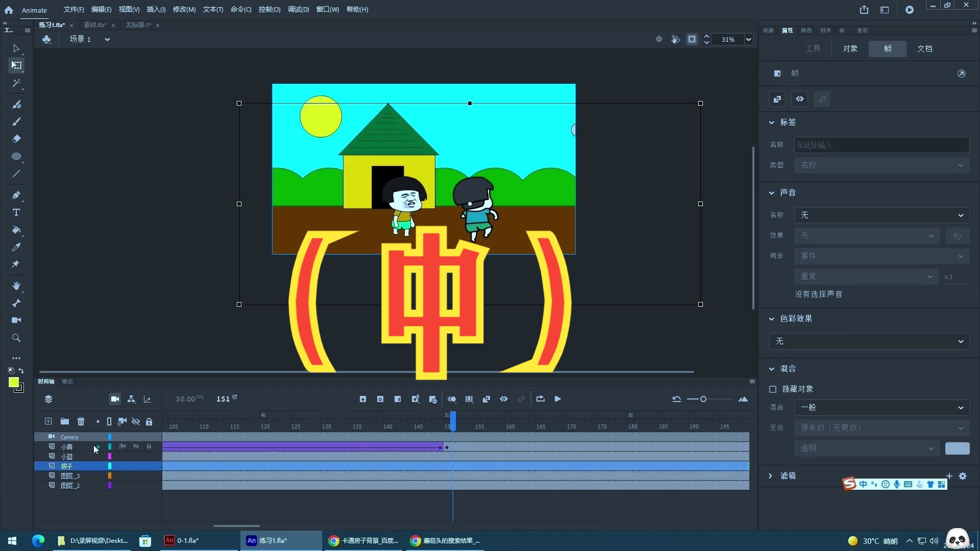Select the Paint Bucket tool

16,230
